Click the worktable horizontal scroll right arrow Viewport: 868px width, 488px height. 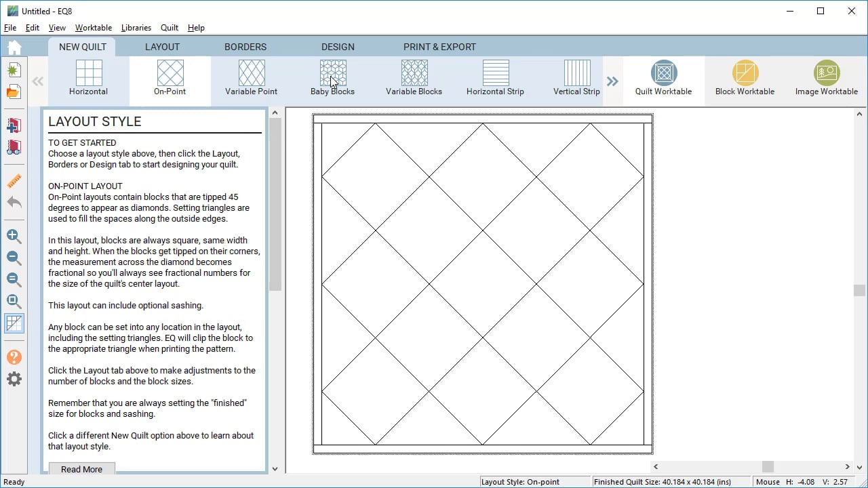click(x=847, y=466)
